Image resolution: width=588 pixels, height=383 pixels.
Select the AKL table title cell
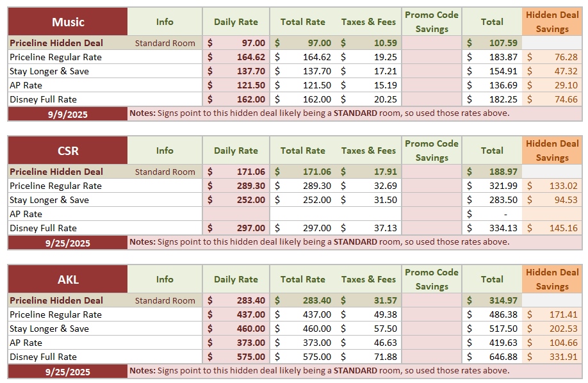[x=68, y=279]
